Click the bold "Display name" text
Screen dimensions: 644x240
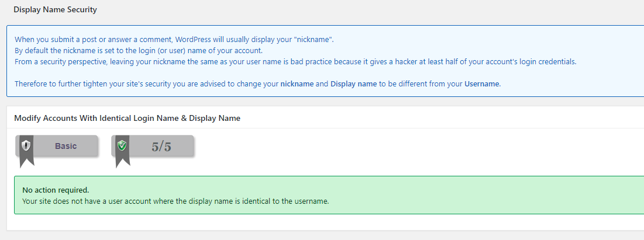coord(353,84)
